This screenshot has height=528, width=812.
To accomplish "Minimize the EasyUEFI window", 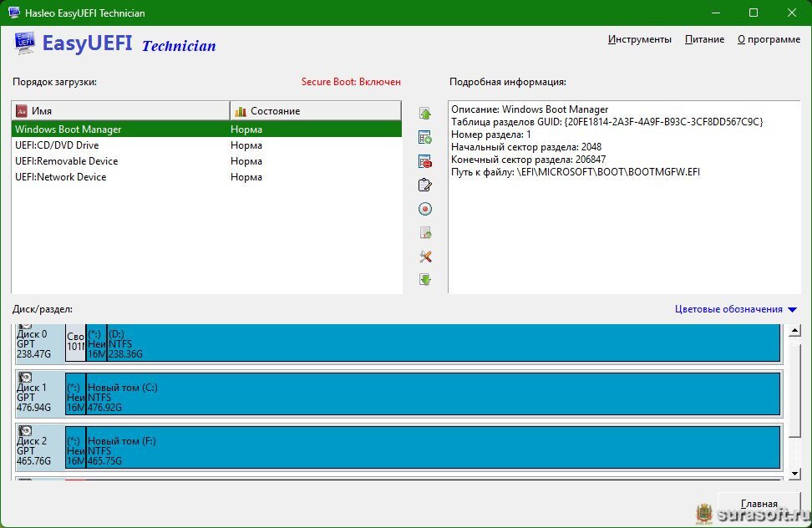I will point(716,13).
